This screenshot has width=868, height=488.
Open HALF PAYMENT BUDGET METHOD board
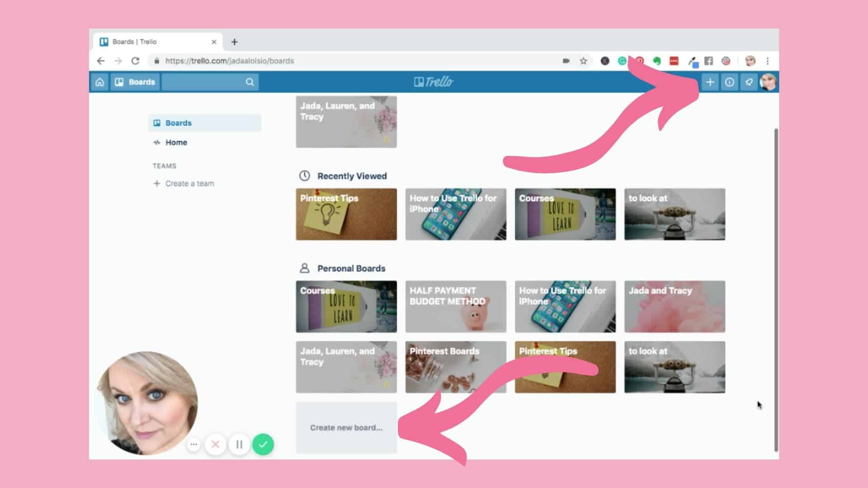(456, 306)
